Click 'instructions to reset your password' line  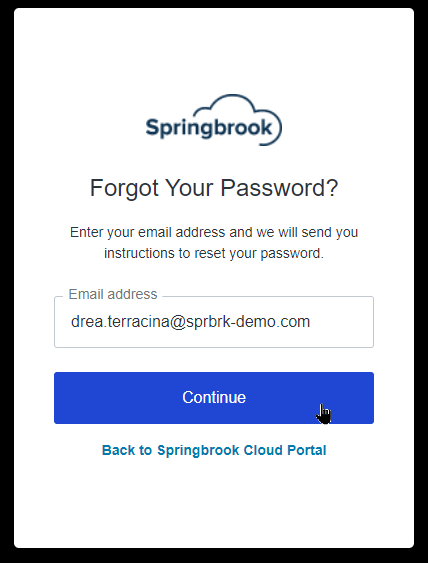pos(214,253)
